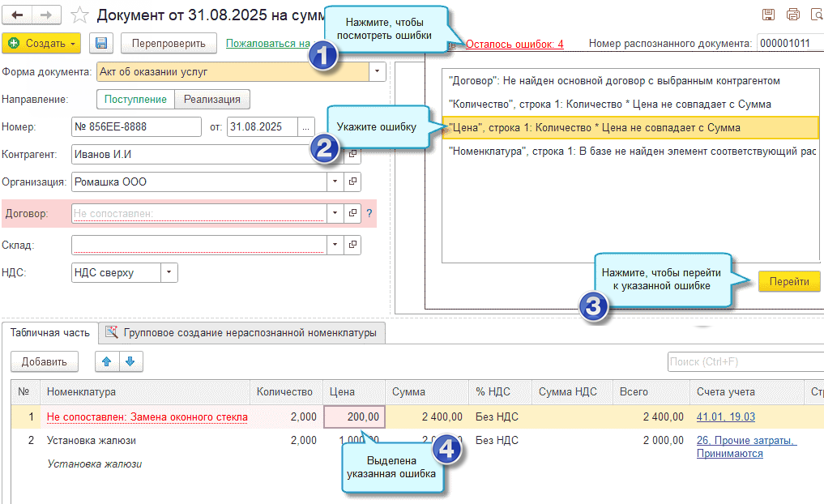Click the forward navigation arrow
The height and width of the screenshot is (504, 824).
[x=46, y=15]
